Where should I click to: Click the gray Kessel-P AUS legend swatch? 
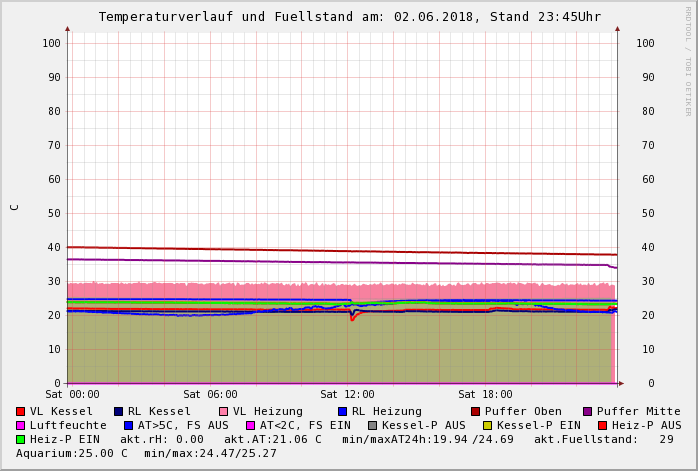(x=373, y=426)
